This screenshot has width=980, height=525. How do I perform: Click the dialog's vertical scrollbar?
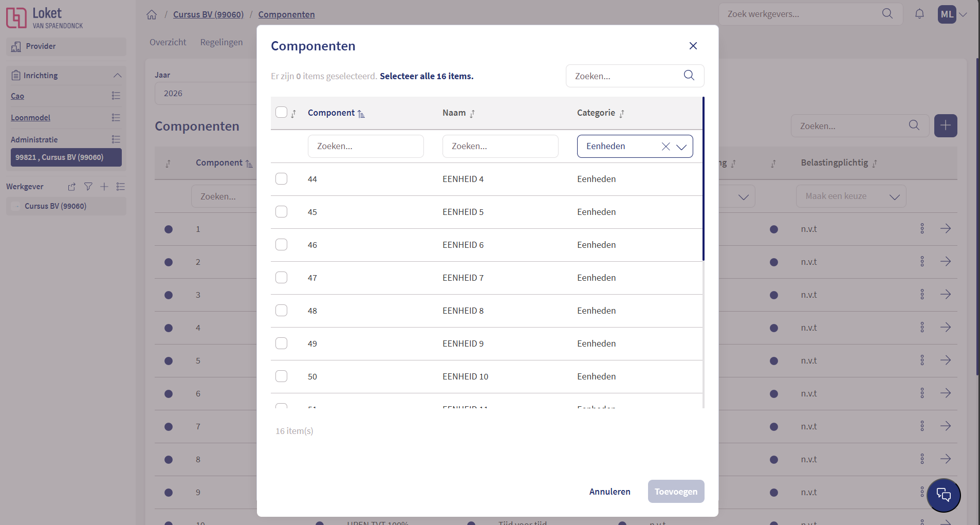pyautogui.click(x=703, y=180)
